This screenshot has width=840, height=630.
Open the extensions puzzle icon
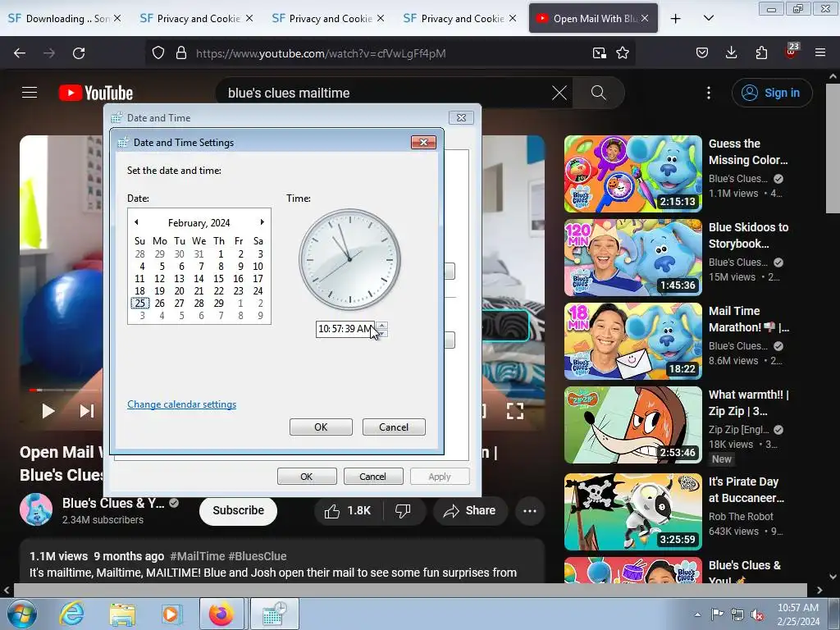[x=761, y=53]
